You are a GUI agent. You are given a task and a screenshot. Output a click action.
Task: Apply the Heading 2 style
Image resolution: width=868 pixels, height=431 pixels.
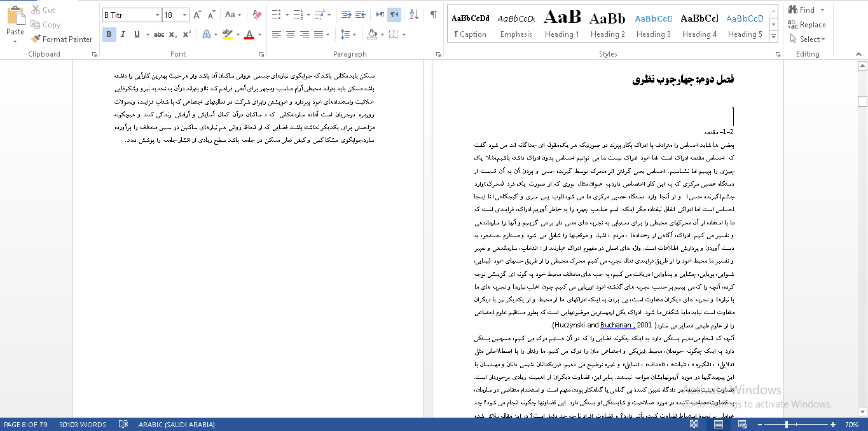tap(607, 25)
